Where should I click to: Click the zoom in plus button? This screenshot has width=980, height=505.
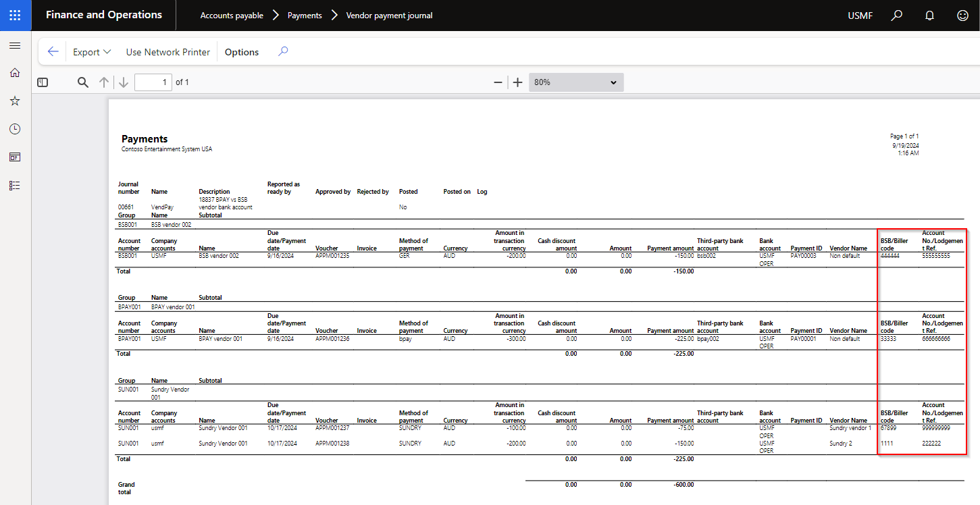tap(518, 82)
